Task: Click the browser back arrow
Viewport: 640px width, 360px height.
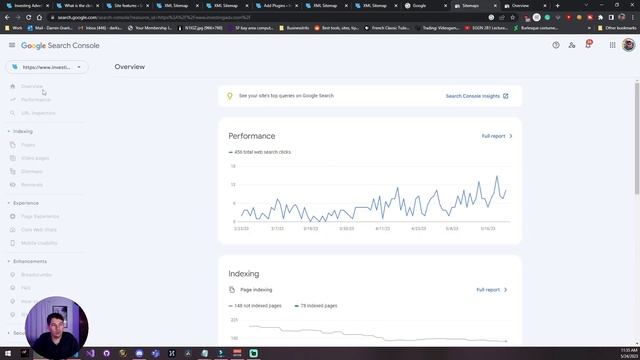Action: (7, 18)
